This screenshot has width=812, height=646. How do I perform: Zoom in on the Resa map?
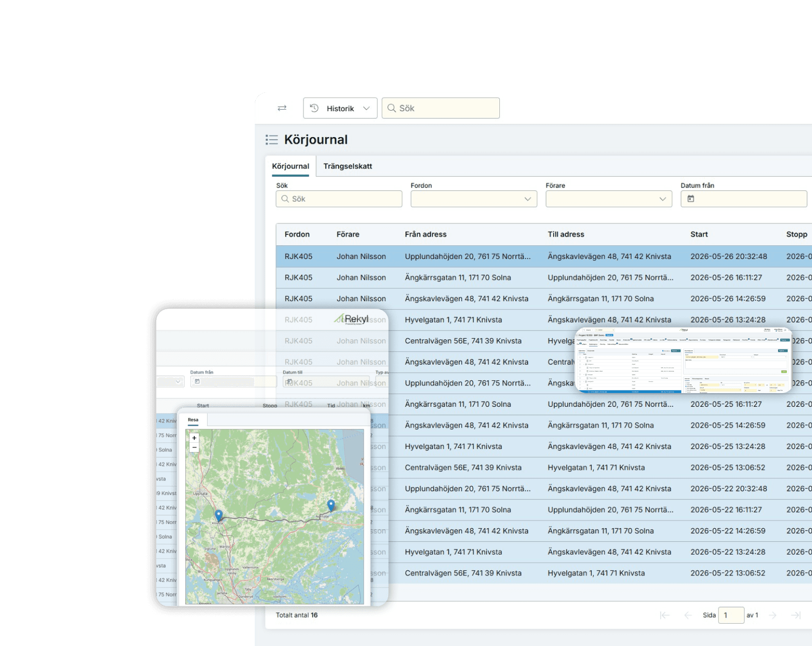click(194, 438)
